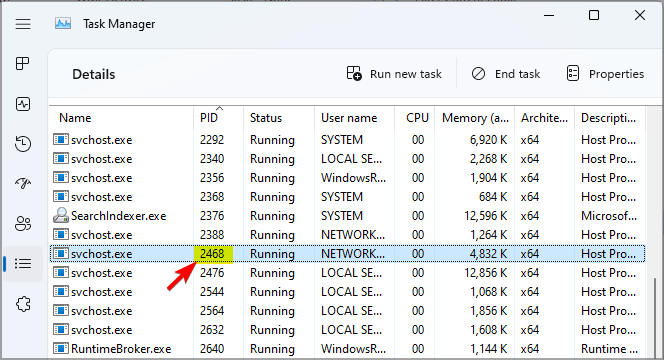Sort by the Status column header
This screenshot has width=664, height=360.
(279, 118)
